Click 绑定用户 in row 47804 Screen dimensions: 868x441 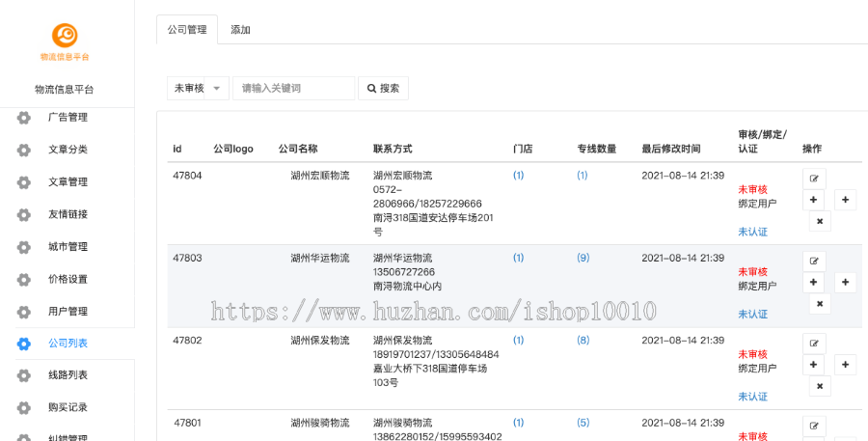point(757,204)
